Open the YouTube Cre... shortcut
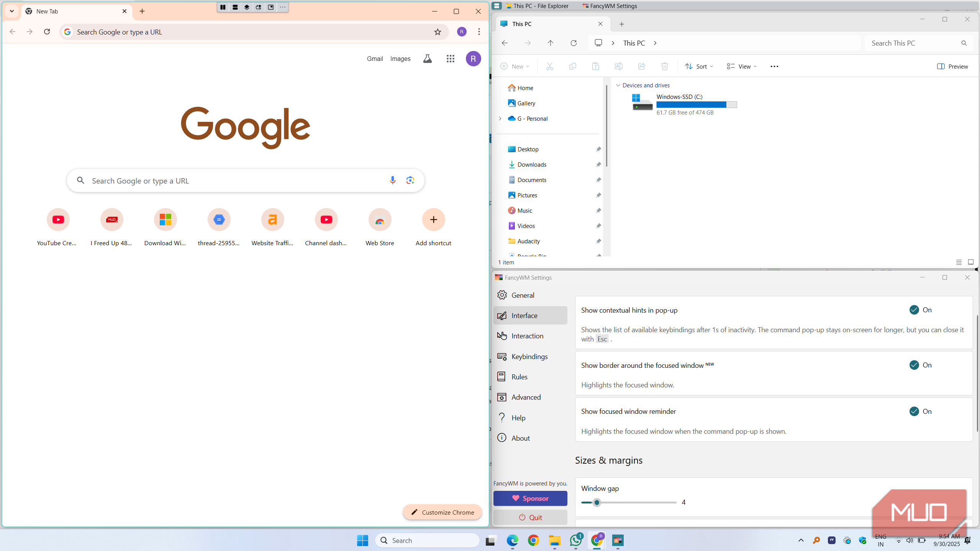The height and width of the screenshot is (551, 980). (57, 227)
